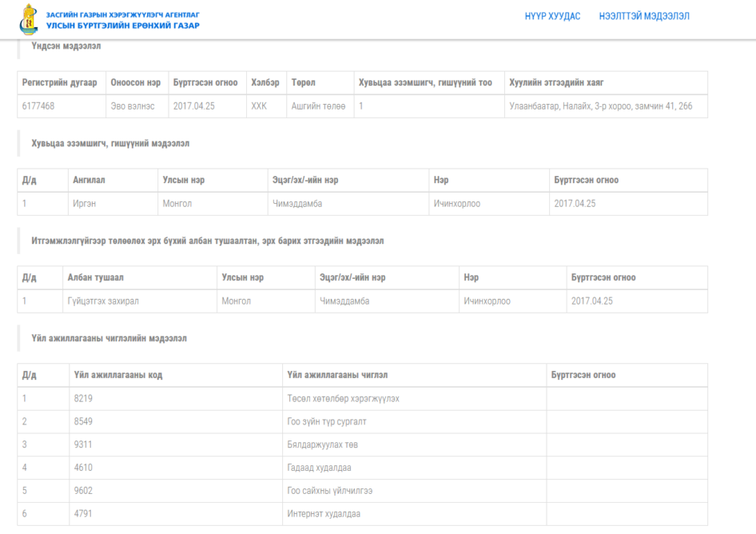The image size is (756, 534).
Task: Click the Гадаад худалдаа activity entry
Action: [x=319, y=468]
